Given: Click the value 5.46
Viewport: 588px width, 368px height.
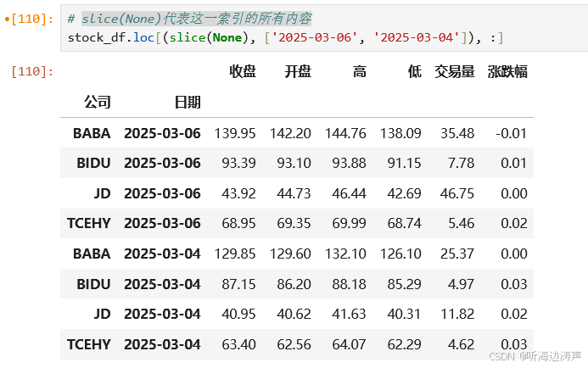Looking at the screenshot, I should 462,223.
